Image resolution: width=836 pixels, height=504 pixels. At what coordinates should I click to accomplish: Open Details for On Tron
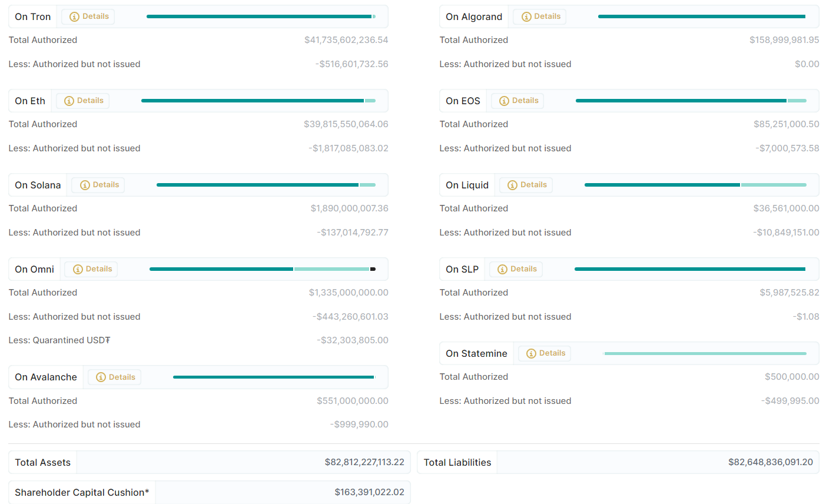[x=88, y=16]
